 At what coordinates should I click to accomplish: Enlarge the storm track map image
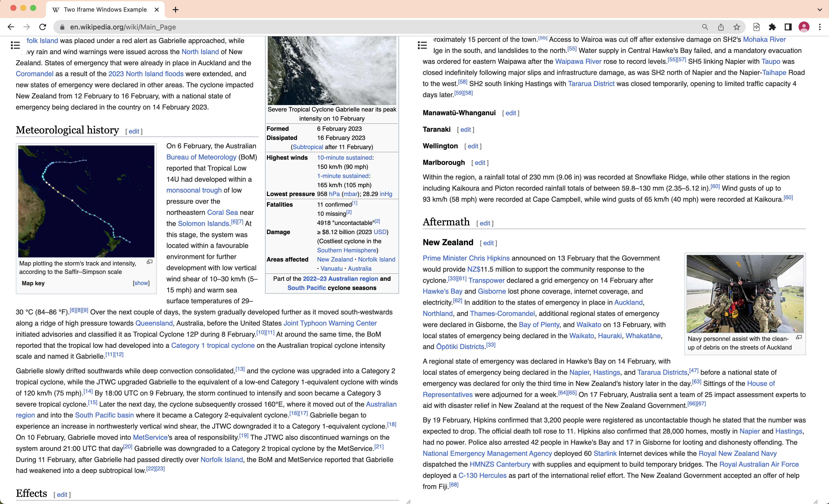click(x=150, y=262)
